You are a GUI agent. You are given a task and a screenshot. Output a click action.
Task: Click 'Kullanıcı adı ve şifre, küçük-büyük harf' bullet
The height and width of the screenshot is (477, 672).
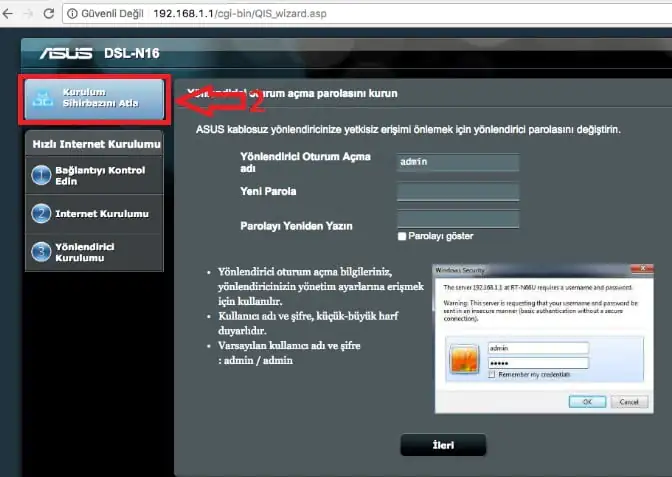coord(308,323)
